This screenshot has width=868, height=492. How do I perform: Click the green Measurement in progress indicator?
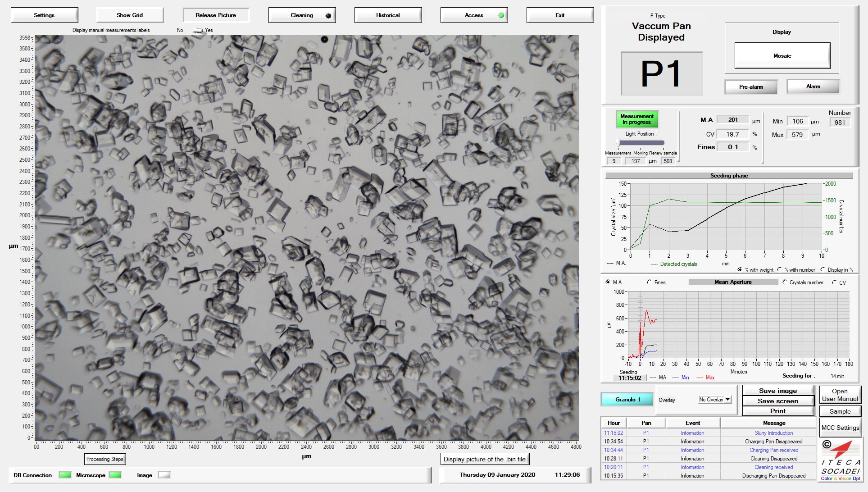tap(637, 119)
